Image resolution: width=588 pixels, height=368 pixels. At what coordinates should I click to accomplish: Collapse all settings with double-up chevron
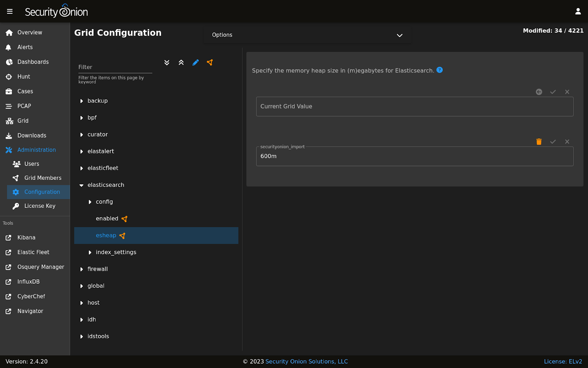(x=181, y=63)
